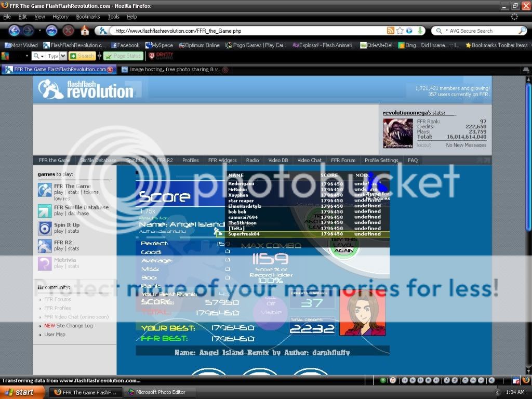Bookmark this page with the star icon
Image resolution: width=532 pixels, height=399 pixels.
(x=400, y=31)
